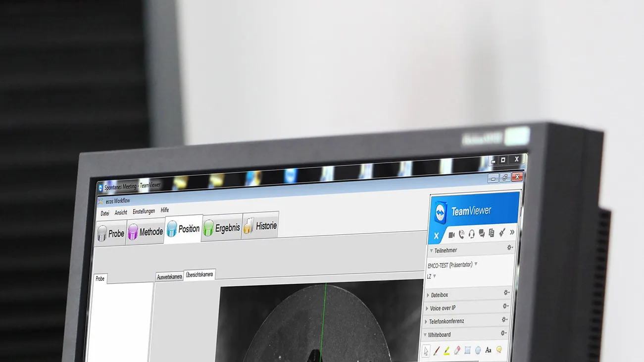This screenshot has width=644, height=362.
Task: Open the chat bubbles icon
Action: 482,233
